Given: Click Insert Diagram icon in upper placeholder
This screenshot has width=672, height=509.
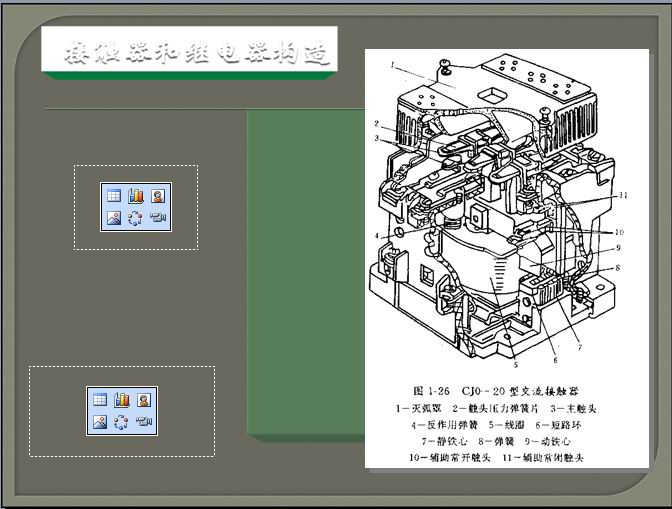Looking at the screenshot, I should tap(136, 218).
